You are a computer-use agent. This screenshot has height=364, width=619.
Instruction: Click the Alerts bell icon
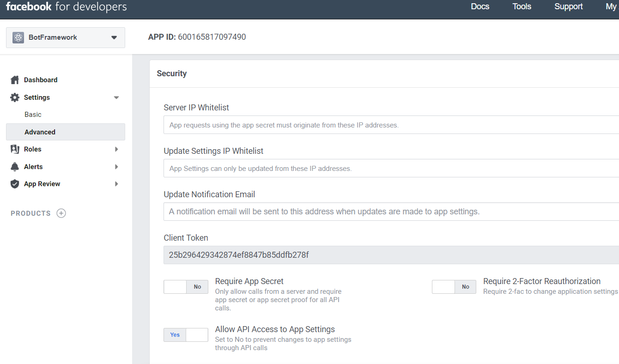pyautogui.click(x=15, y=167)
